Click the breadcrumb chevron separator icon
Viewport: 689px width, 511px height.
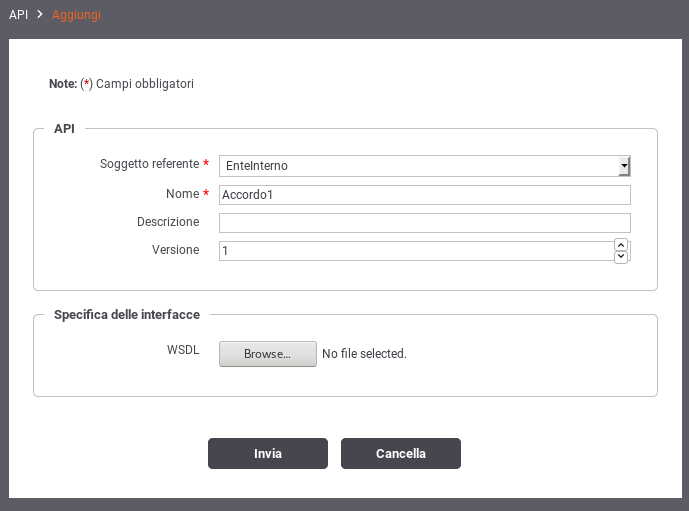40,14
